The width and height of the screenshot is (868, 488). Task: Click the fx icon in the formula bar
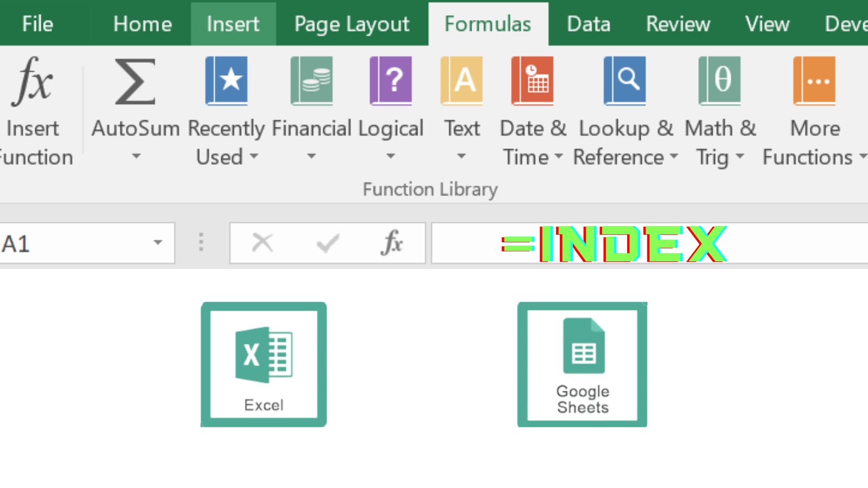392,242
